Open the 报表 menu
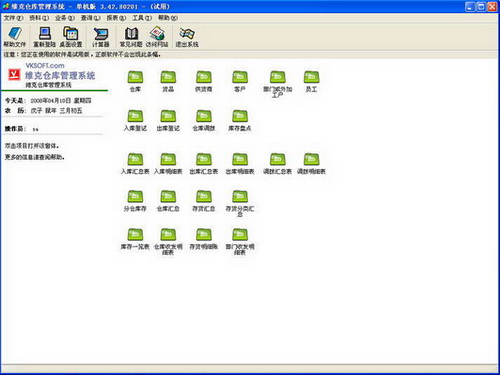 [116, 18]
